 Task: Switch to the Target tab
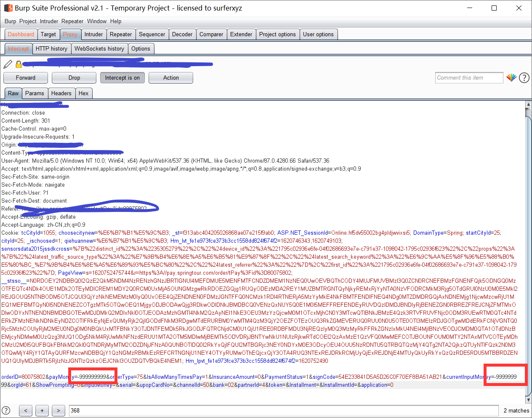pyautogui.click(x=48, y=35)
